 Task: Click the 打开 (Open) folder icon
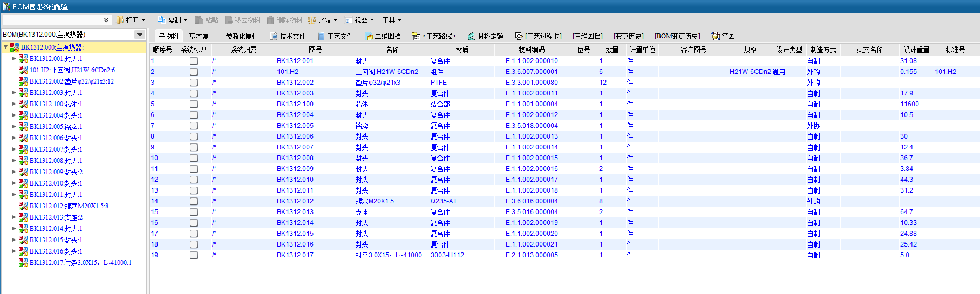pyautogui.click(x=120, y=20)
